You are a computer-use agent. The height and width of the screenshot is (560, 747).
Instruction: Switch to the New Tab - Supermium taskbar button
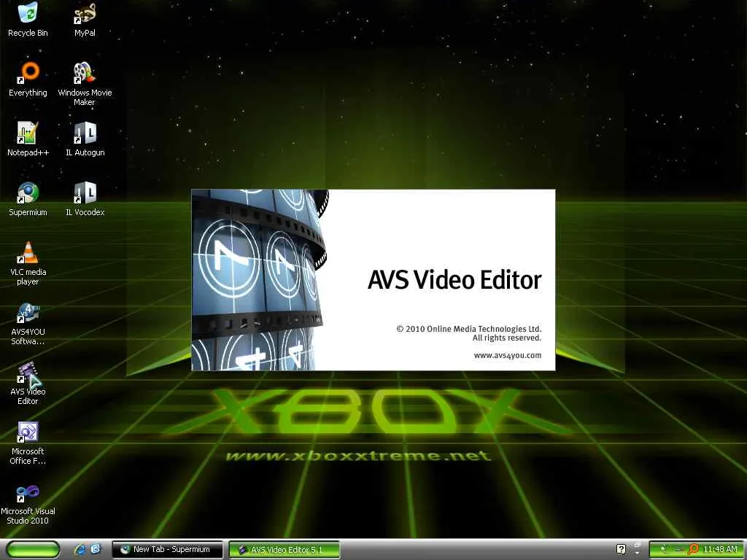pos(167,550)
